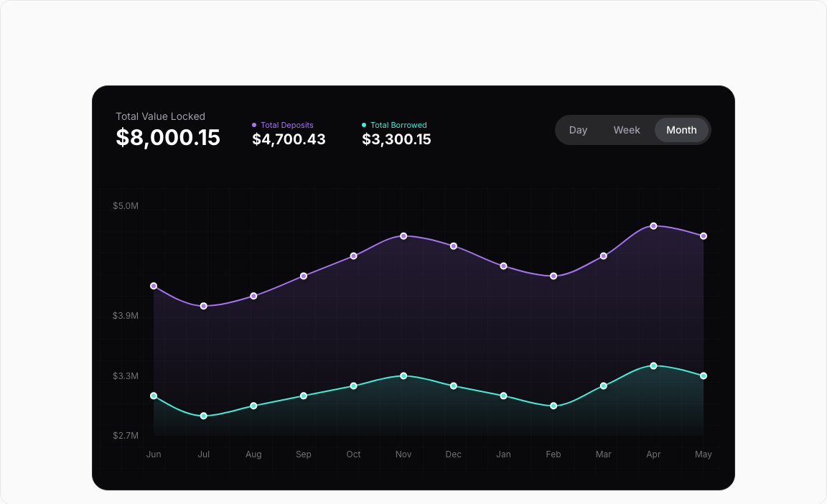
Task: Select the Month time range
Action: tap(681, 130)
